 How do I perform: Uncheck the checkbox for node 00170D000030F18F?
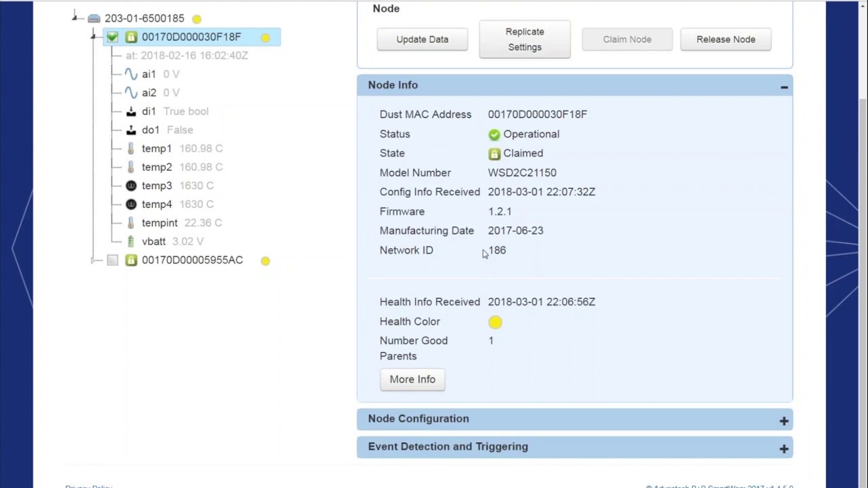coord(113,37)
